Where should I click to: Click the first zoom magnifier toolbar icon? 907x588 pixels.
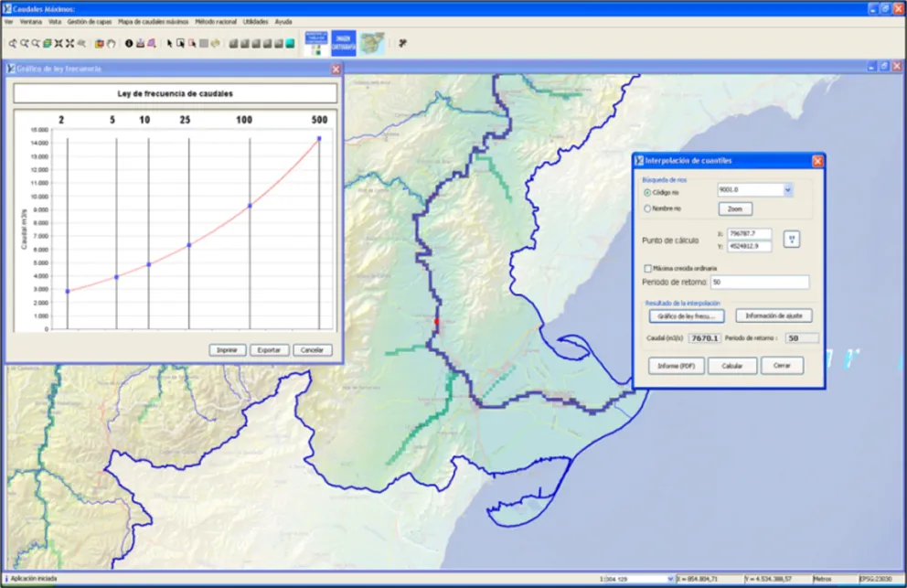[x=13, y=43]
